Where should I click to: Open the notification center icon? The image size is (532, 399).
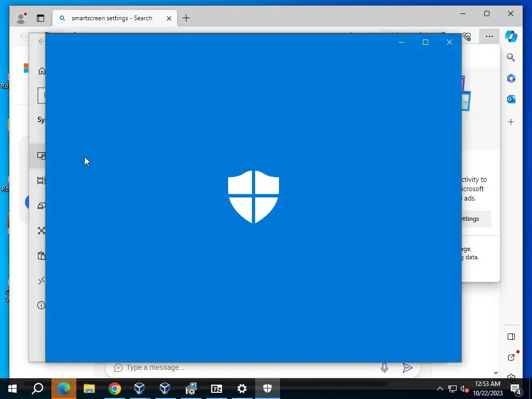tap(515, 389)
